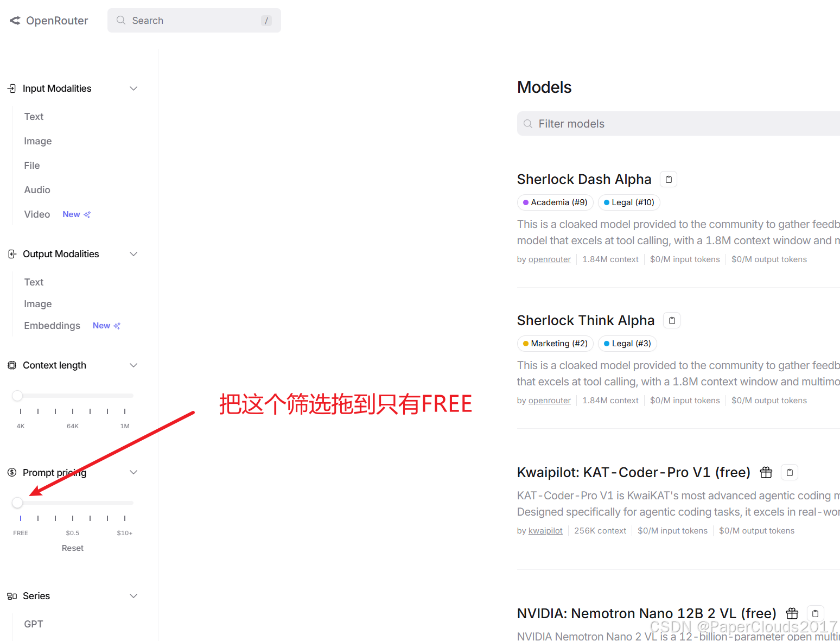Click the Output Modalities section icon
The height and width of the screenshot is (641, 840).
(12, 254)
